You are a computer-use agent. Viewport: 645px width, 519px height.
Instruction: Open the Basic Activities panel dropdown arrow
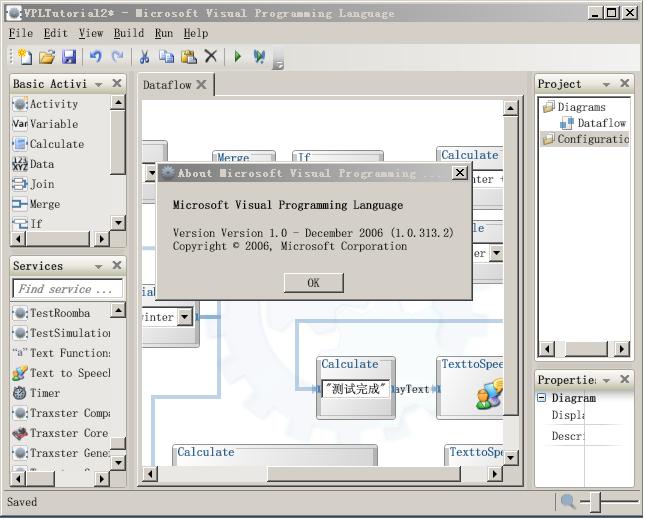coord(98,84)
